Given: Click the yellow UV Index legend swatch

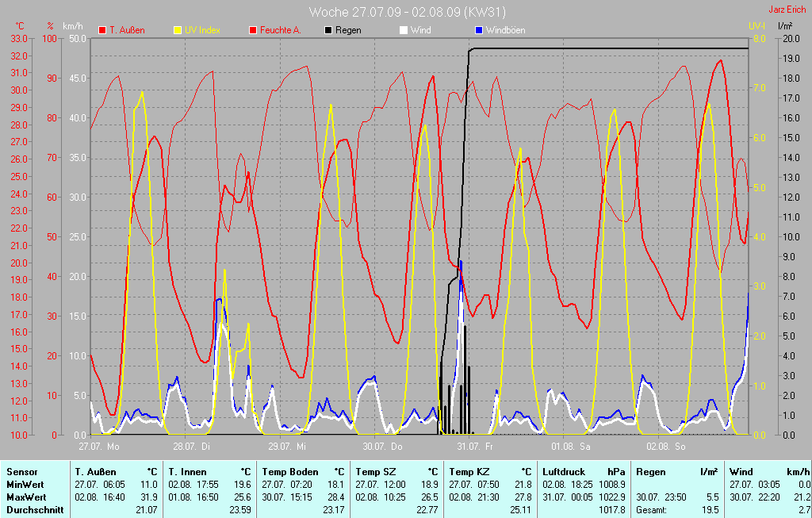Looking at the screenshot, I should point(178,30).
